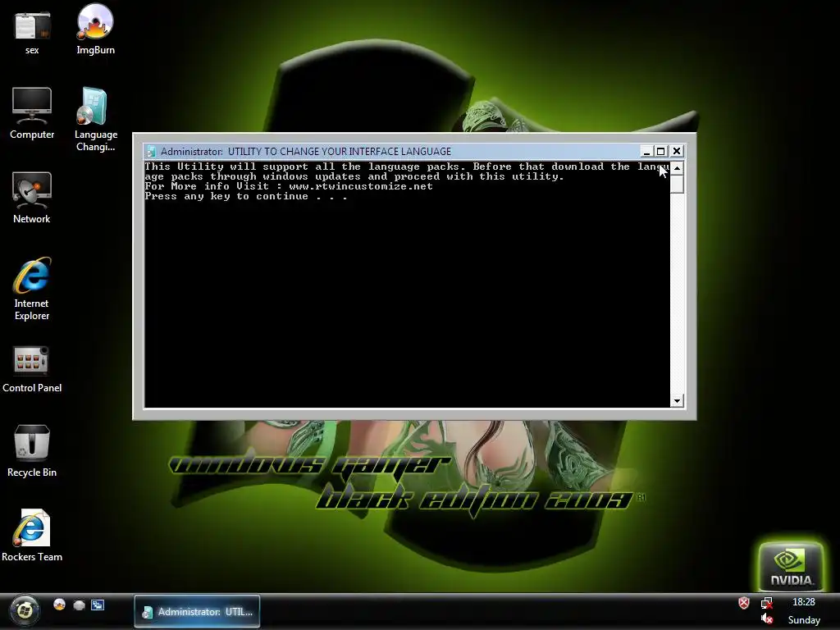Screen dimensions: 840x630
Task: Click the console window title text
Action: [306, 152]
